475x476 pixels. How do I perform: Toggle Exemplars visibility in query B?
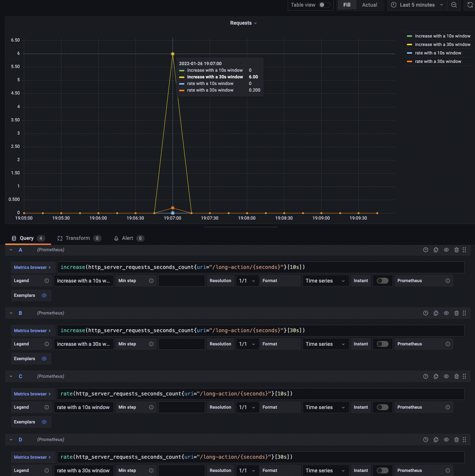click(x=44, y=359)
